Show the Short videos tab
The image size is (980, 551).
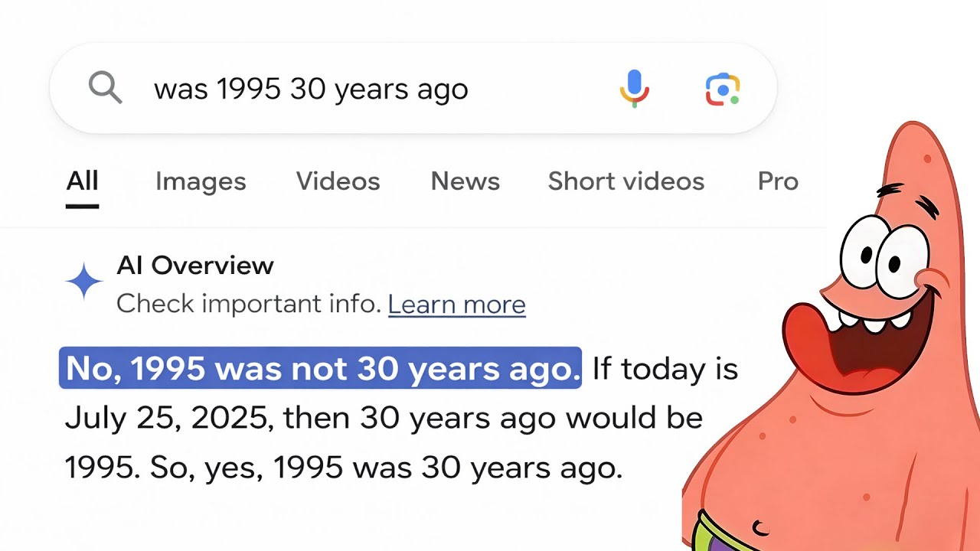click(x=626, y=181)
